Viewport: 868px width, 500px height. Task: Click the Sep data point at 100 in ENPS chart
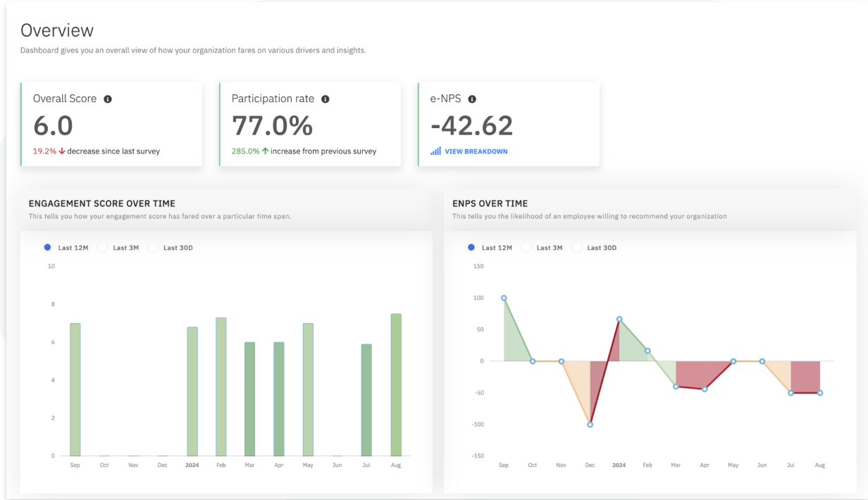pyautogui.click(x=504, y=298)
